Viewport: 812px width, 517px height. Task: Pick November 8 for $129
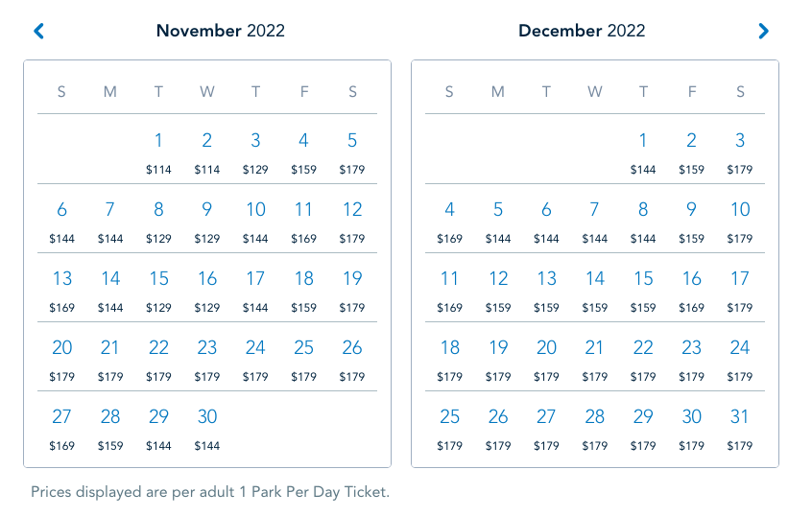click(158, 220)
